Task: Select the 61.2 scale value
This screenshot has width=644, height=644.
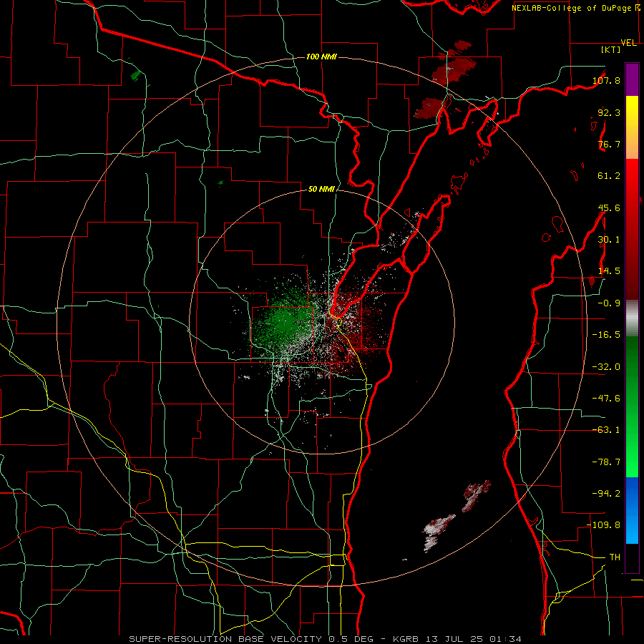Action: pos(609,176)
